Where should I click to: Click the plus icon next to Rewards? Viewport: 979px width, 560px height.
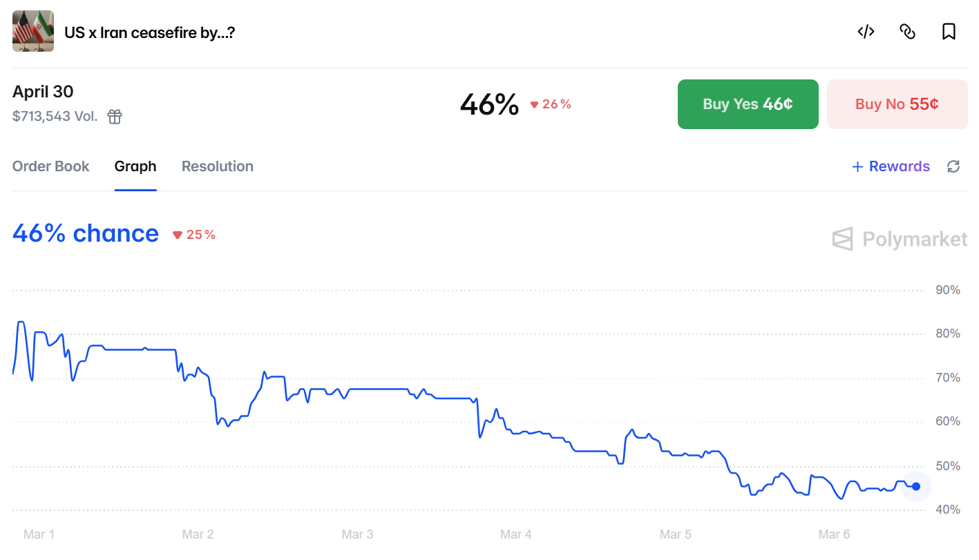857,166
